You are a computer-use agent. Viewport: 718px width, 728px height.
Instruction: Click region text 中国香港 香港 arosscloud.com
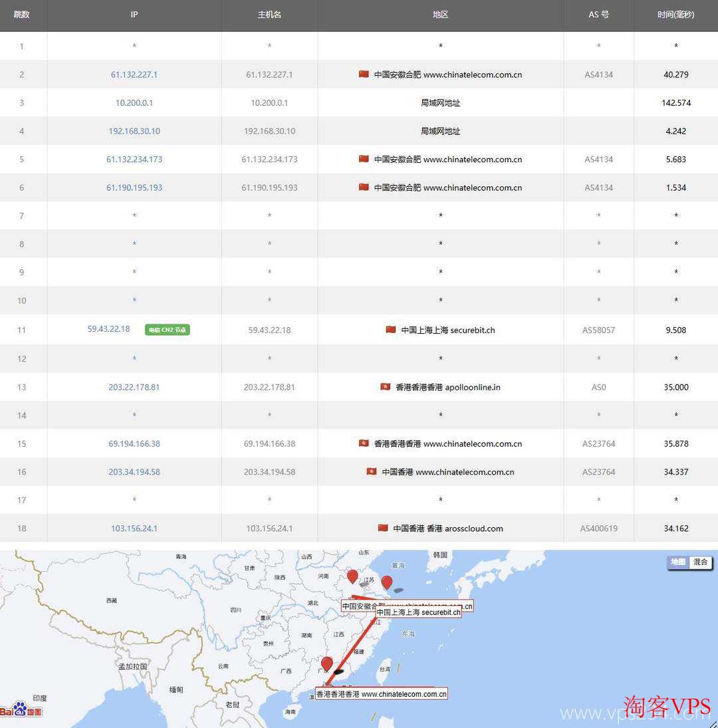tap(448, 529)
